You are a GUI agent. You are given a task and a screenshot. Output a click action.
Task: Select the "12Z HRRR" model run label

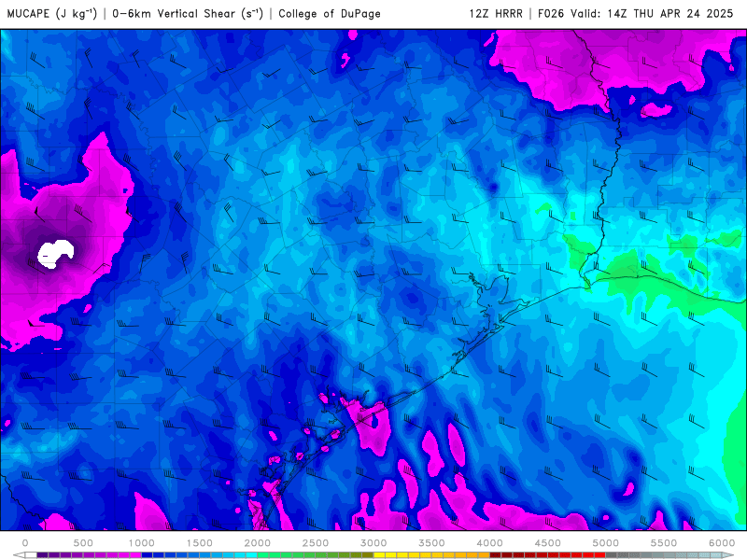pyautogui.click(x=496, y=13)
